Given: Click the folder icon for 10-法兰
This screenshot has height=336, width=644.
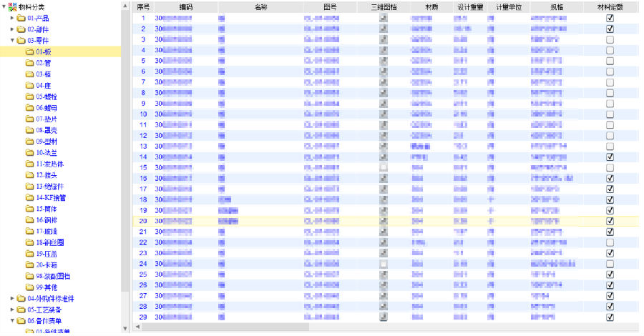Looking at the screenshot, I should click(x=29, y=152).
